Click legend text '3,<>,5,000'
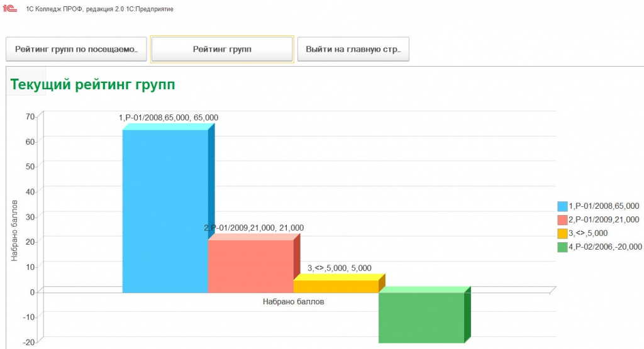 (x=588, y=233)
